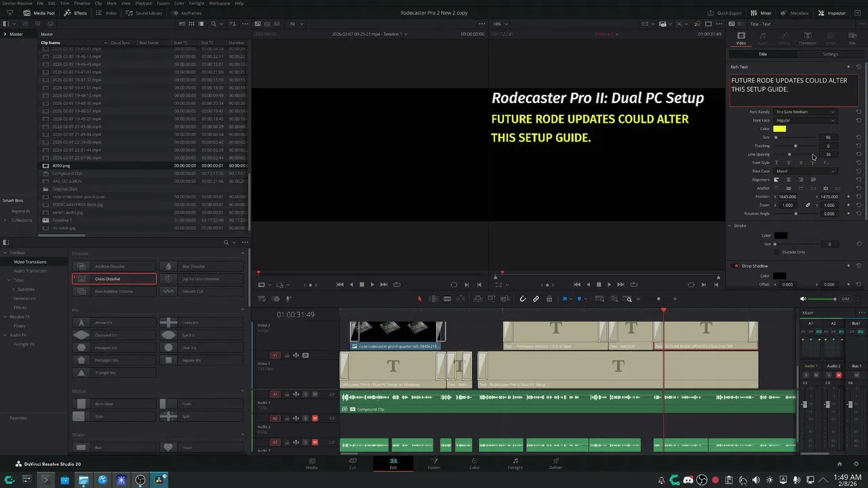Open the home project manager icon
This screenshot has width=868, height=488.
pos(839,464)
